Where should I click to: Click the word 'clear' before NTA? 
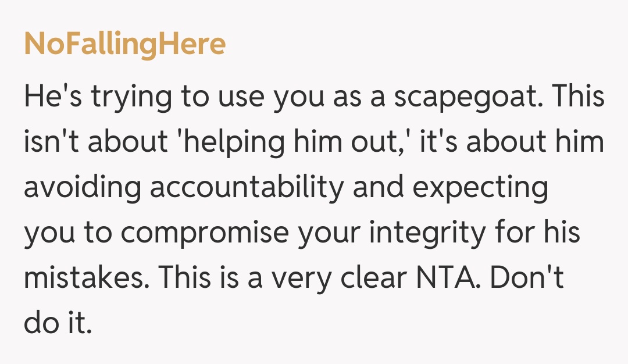coord(376,279)
